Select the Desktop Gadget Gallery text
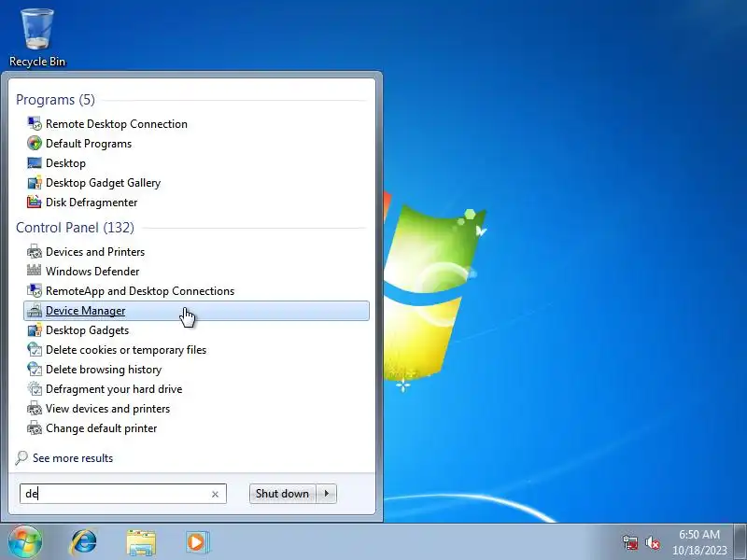The width and height of the screenshot is (747, 560). (103, 182)
